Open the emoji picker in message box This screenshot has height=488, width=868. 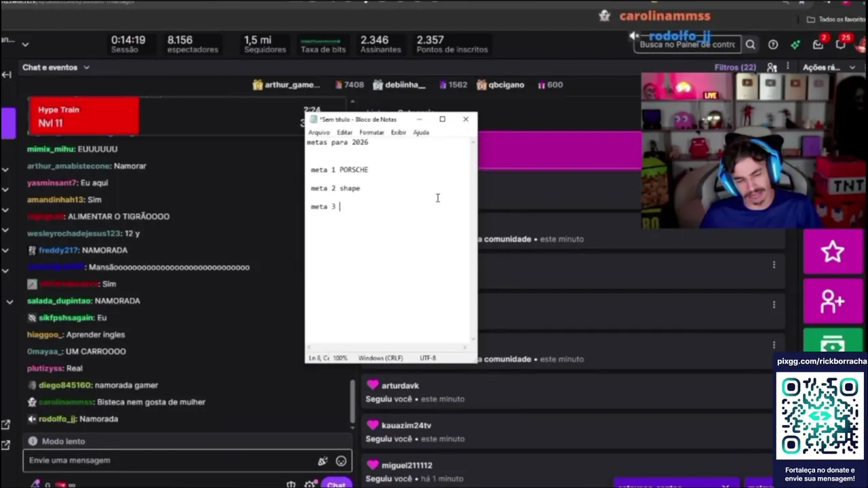[341, 461]
